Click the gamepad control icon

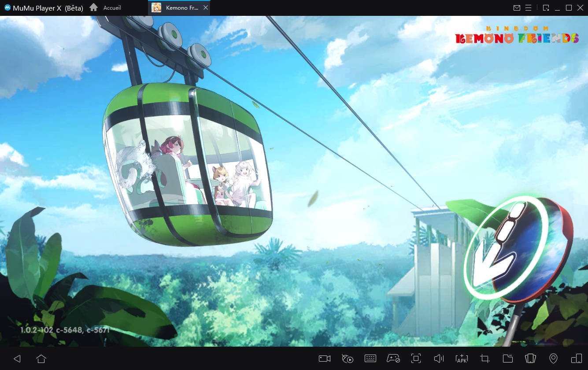393,359
